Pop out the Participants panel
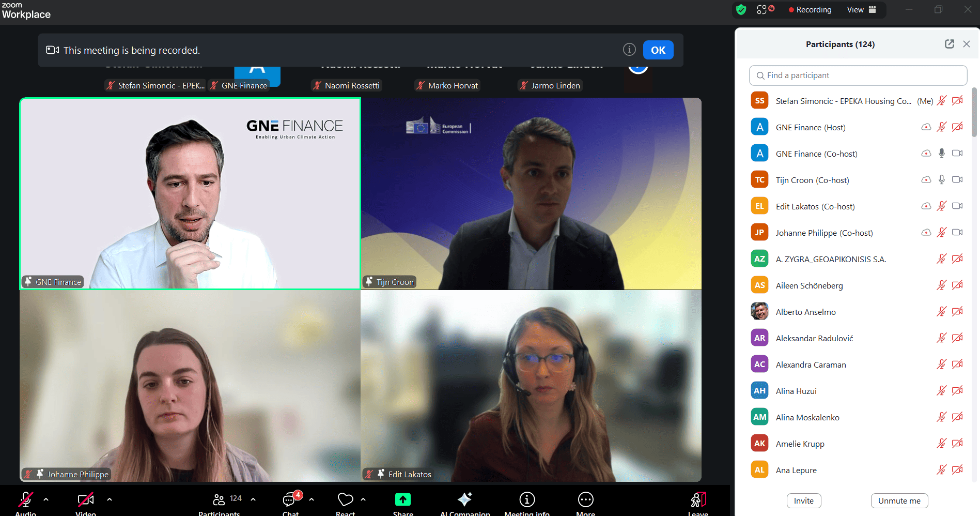The height and width of the screenshot is (516, 980). (949, 44)
